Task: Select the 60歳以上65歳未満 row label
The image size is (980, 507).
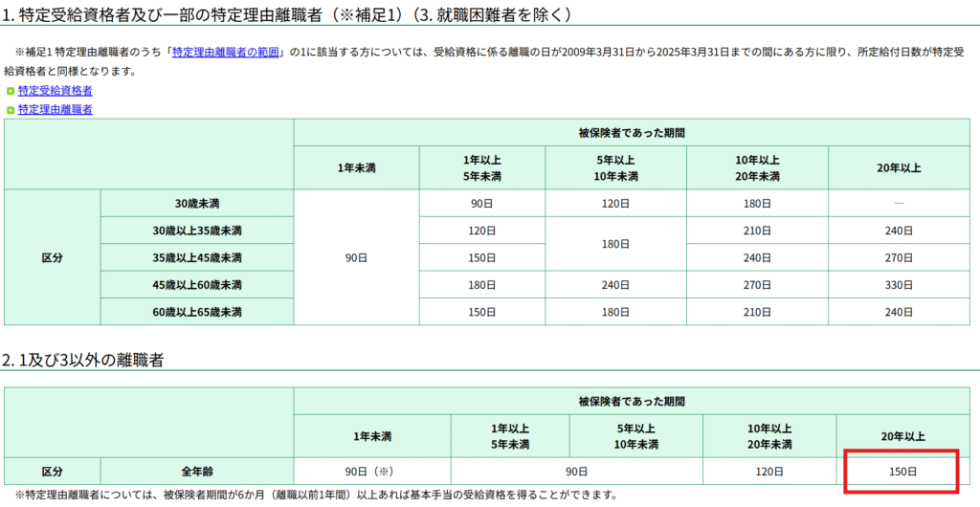Action: [x=197, y=312]
